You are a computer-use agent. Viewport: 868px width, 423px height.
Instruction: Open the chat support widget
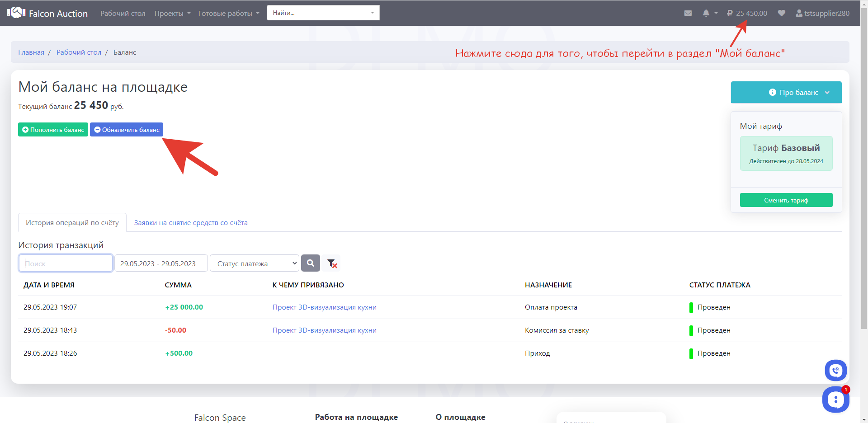pos(835,399)
